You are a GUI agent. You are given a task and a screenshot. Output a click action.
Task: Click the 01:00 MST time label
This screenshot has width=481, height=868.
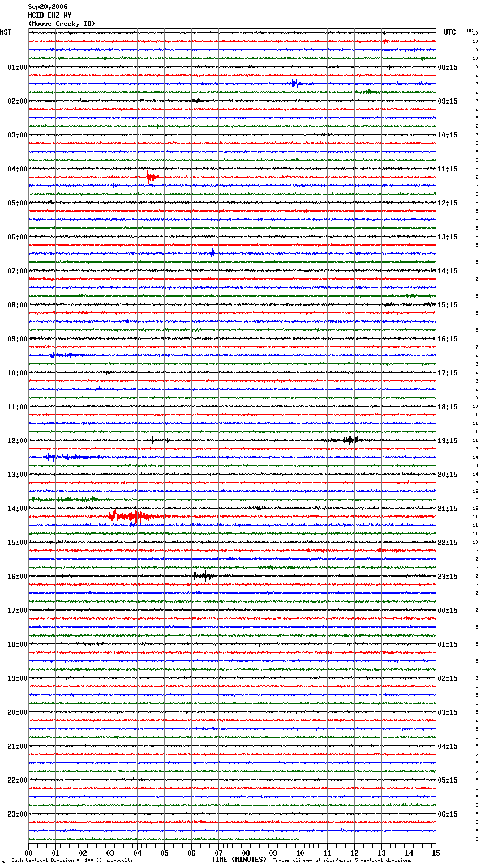pyautogui.click(x=17, y=67)
